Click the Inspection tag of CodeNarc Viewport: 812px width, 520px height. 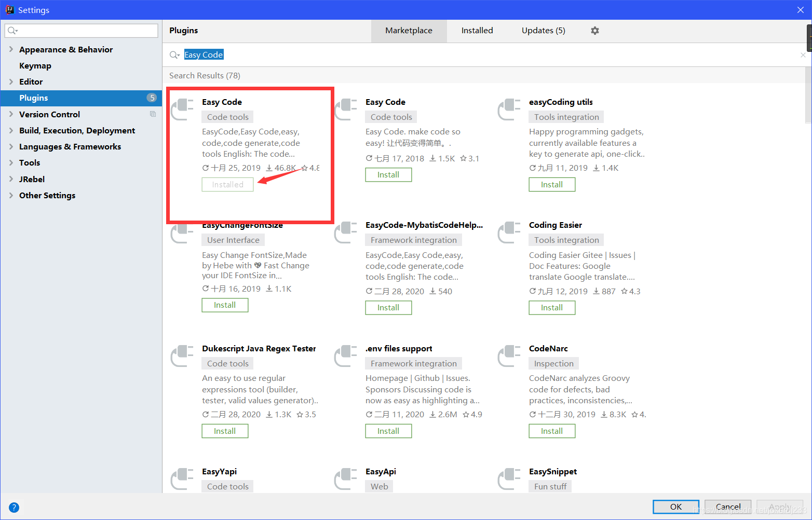(554, 364)
